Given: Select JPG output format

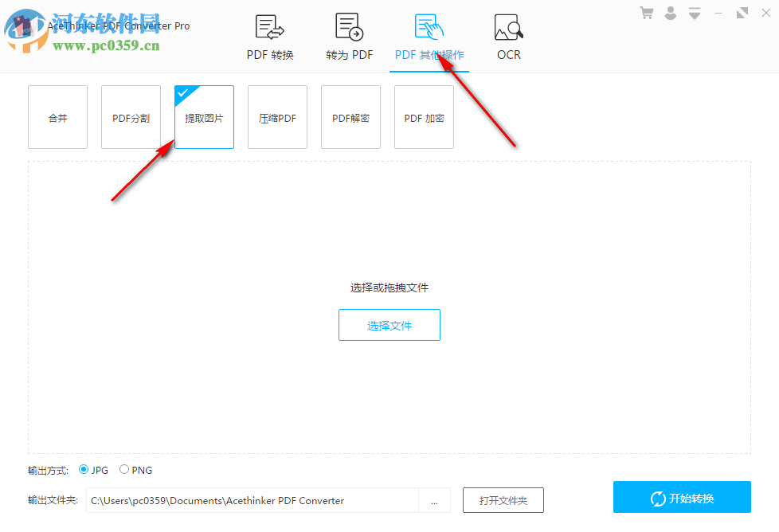Looking at the screenshot, I should (84, 470).
